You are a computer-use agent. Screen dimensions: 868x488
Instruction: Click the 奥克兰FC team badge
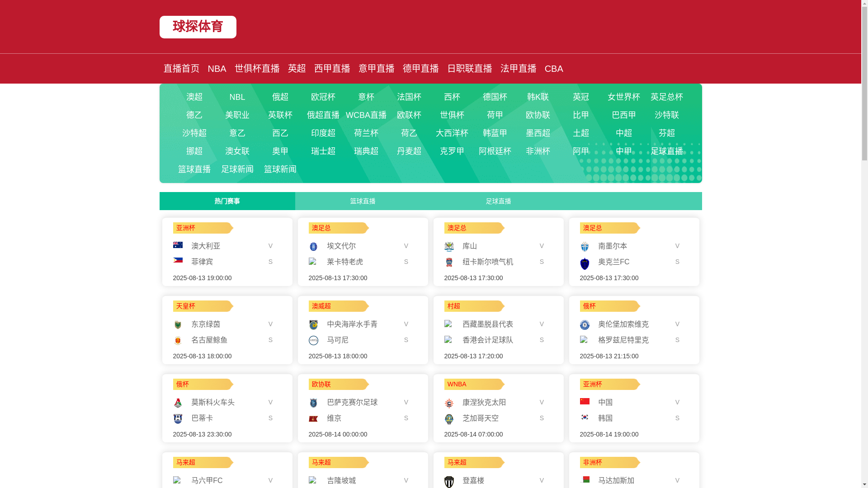(x=585, y=263)
